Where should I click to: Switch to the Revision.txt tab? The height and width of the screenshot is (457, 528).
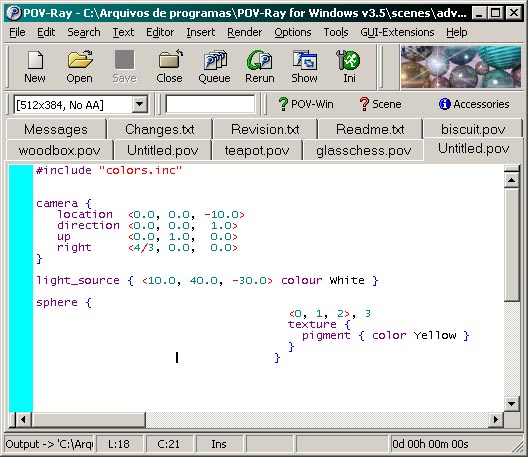coord(265,129)
